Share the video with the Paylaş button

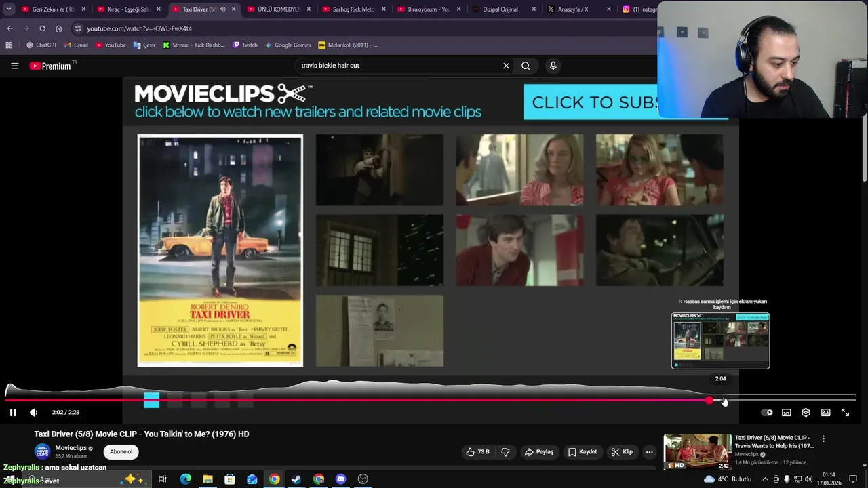(539, 452)
